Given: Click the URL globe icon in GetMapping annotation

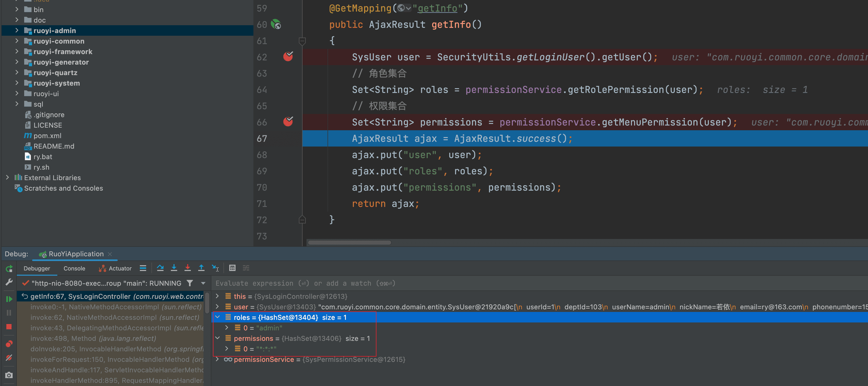Looking at the screenshot, I should 401,8.
